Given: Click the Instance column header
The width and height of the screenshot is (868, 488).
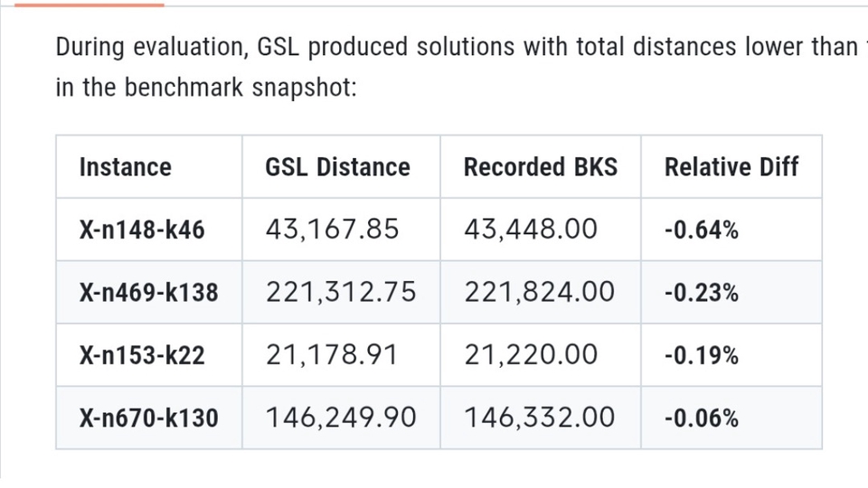Looking at the screenshot, I should pos(125,167).
